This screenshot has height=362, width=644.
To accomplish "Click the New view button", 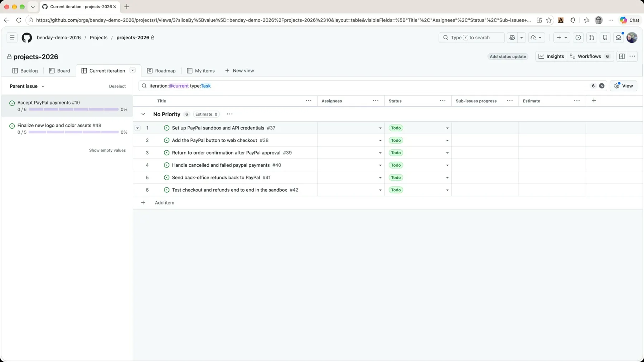I will point(239,71).
